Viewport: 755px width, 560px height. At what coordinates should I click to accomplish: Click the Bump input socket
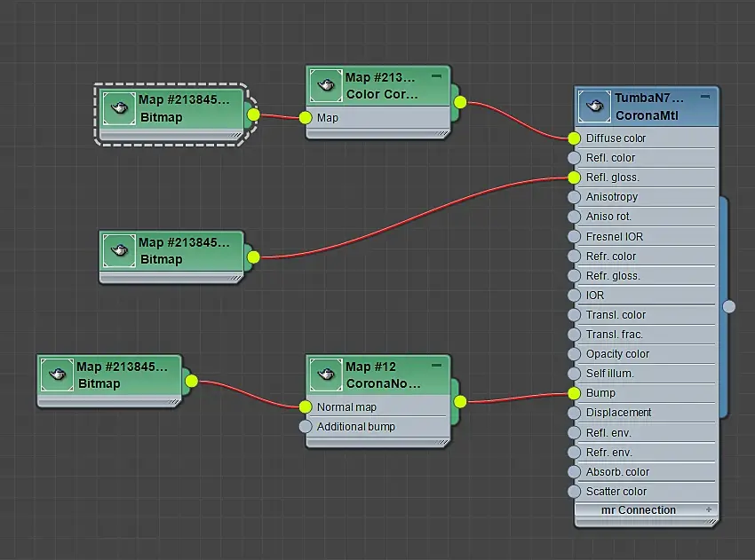574,393
